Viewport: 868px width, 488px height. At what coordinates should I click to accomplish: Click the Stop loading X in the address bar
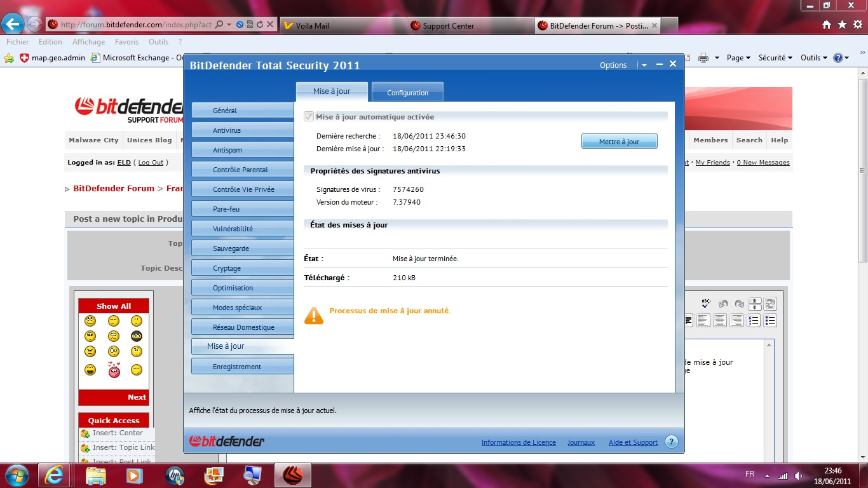(x=270, y=25)
